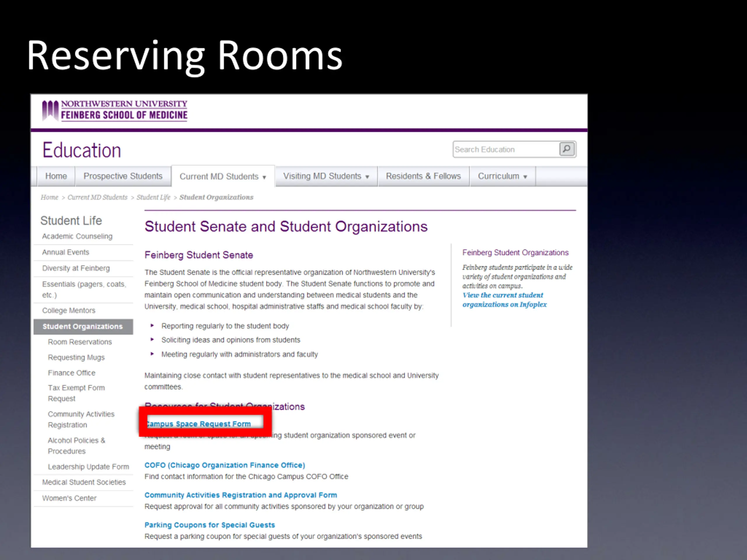
Task: Click the 'Reporting regularly to the student body' bullet
Action: click(x=225, y=326)
